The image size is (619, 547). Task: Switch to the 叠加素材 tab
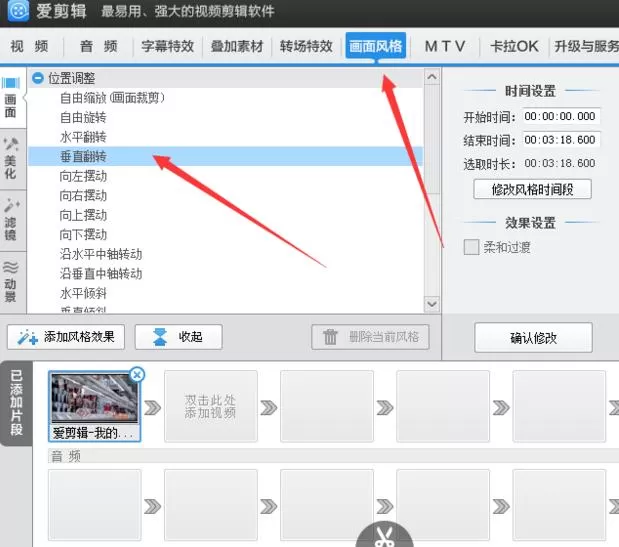tap(237, 47)
